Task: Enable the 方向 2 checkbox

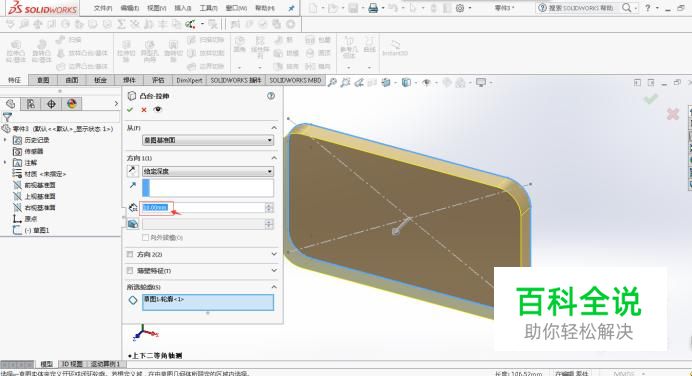Action: point(130,254)
